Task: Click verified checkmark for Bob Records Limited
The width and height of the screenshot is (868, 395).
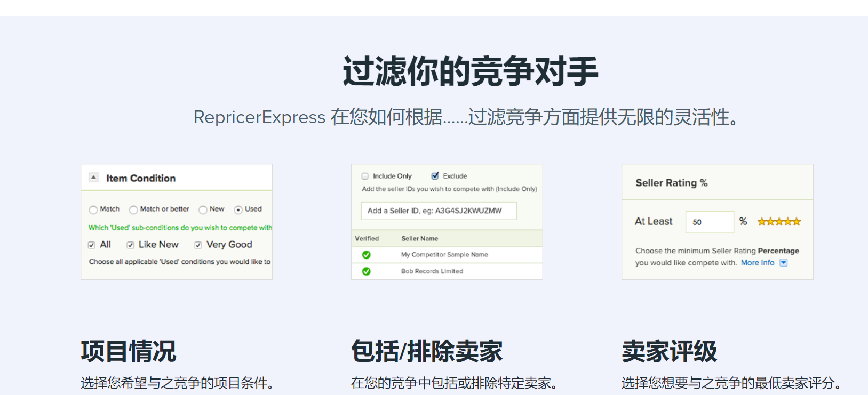Action: click(x=367, y=271)
